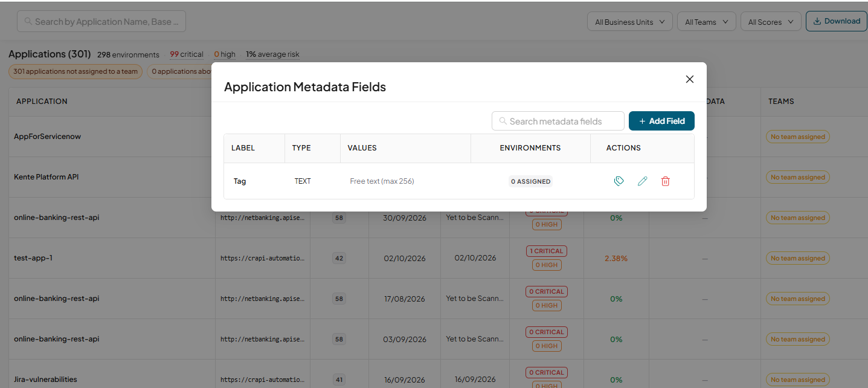Screen dimensions: 868x388
Task: Click No team assigned badge for Jira-vulnerabilities
Action: tap(797, 380)
